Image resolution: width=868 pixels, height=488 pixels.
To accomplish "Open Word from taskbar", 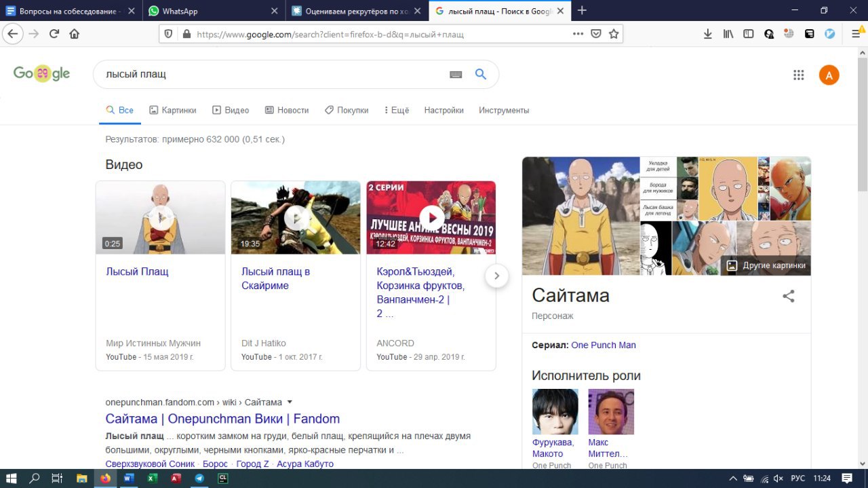I will pos(128,478).
